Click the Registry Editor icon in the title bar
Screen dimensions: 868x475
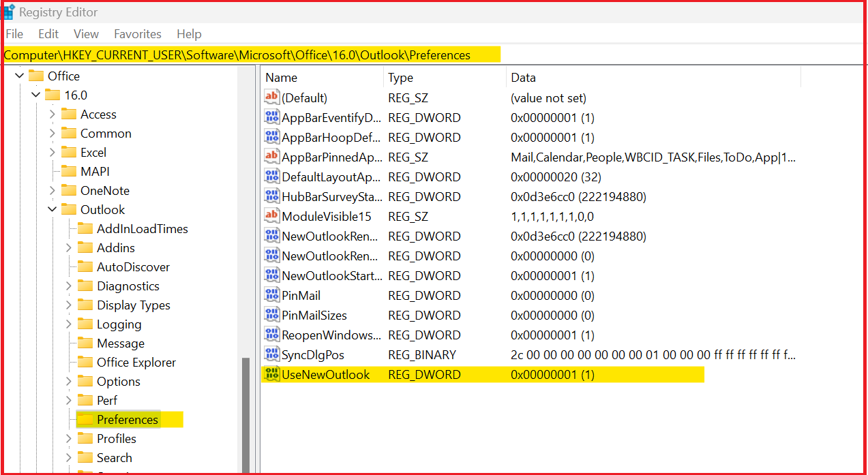click(x=10, y=12)
